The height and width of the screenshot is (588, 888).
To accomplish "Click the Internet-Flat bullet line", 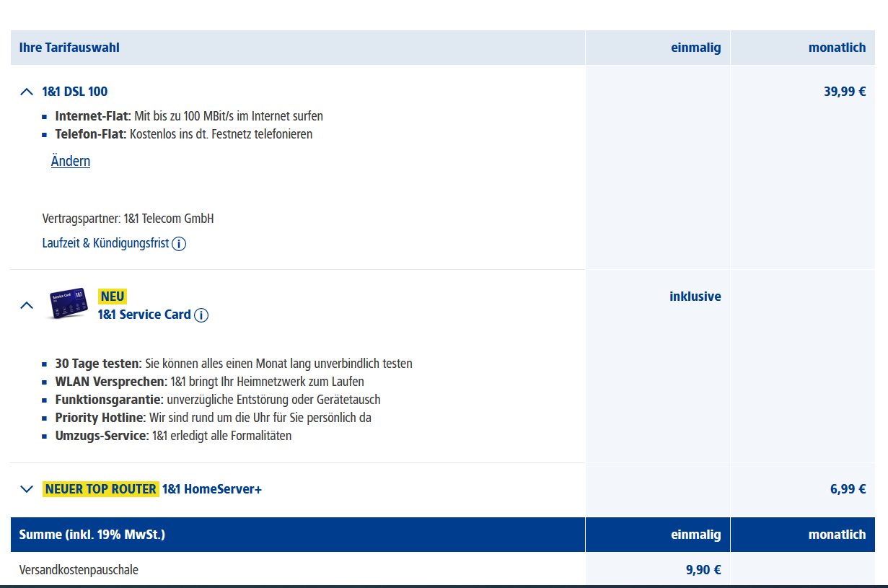I will [189, 116].
